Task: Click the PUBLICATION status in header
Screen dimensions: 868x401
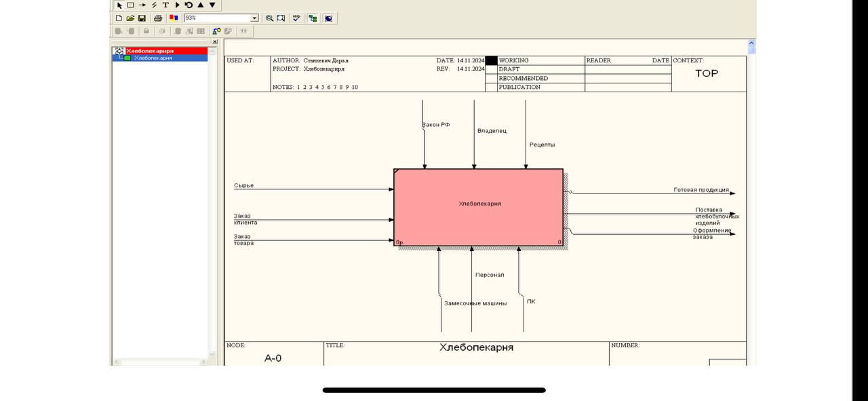Action: (x=519, y=87)
